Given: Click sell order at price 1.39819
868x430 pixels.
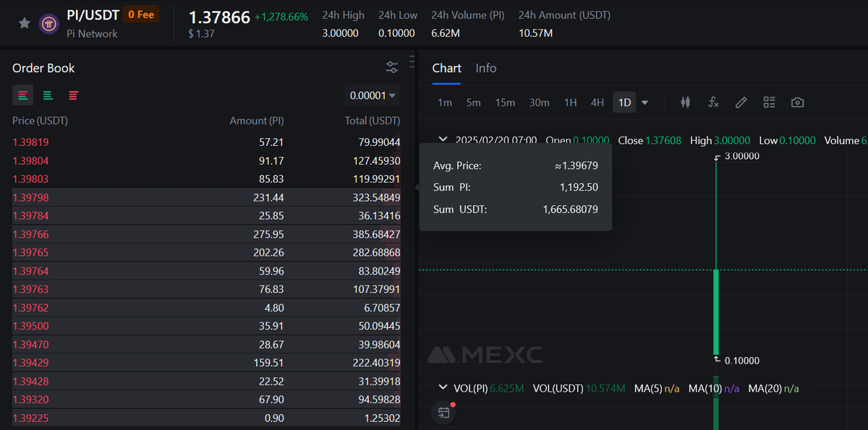Looking at the screenshot, I should [206, 142].
